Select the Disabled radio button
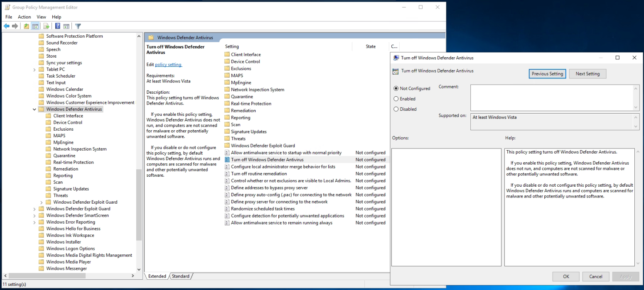Viewport: 644px width, 290px height. (x=396, y=109)
